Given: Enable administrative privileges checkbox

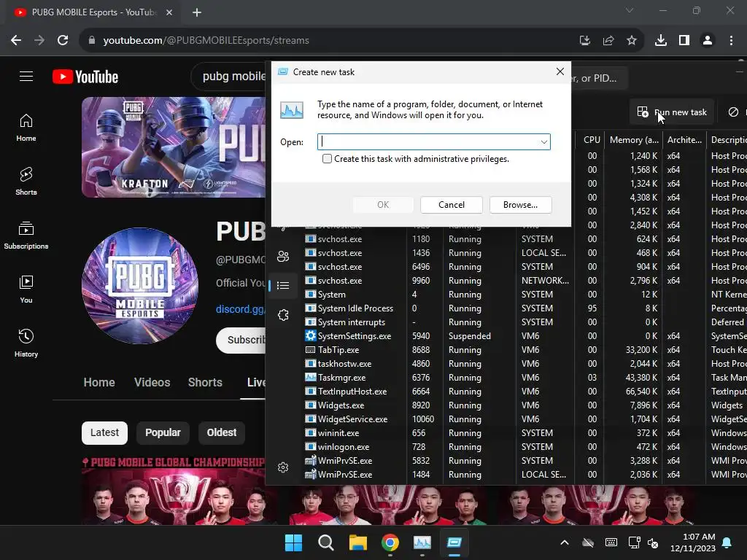Looking at the screenshot, I should click(x=327, y=158).
